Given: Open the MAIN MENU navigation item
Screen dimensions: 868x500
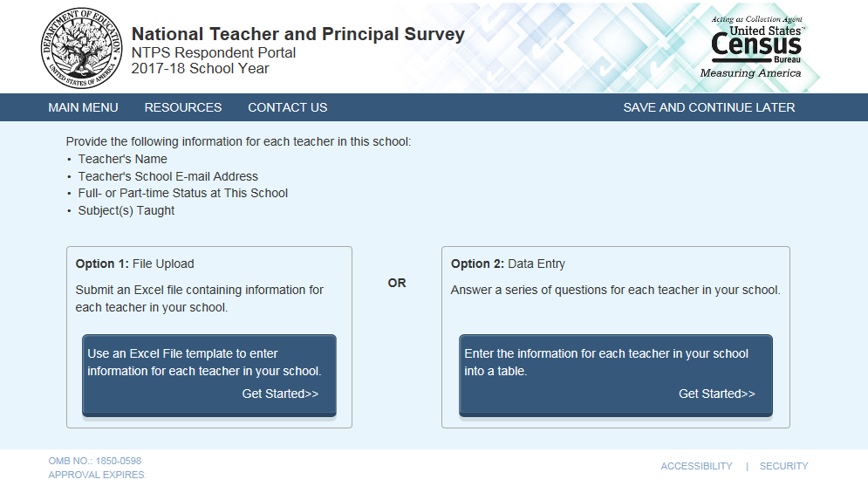Looking at the screenshot, I should (83, 107).
